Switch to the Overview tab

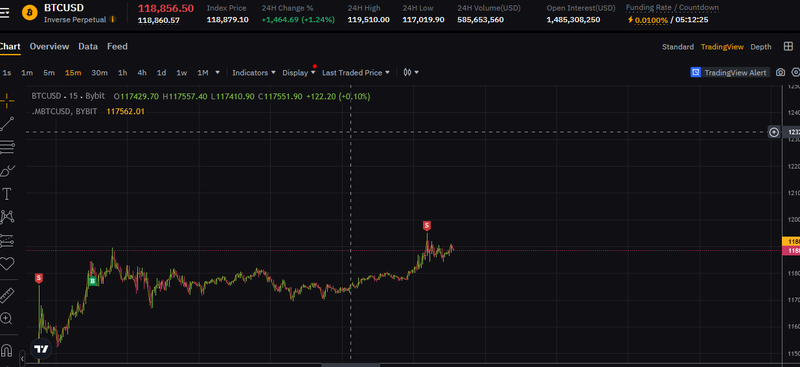click(49, 46)
